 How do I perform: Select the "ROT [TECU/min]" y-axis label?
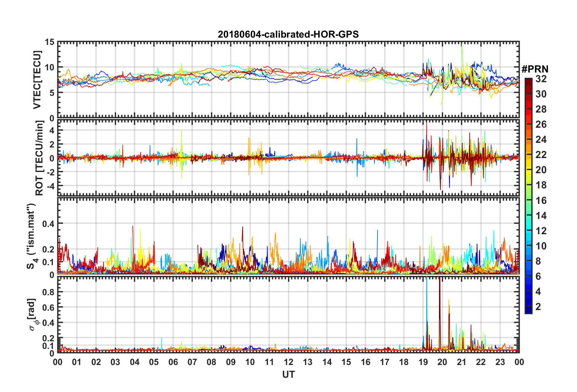[39, 158]
